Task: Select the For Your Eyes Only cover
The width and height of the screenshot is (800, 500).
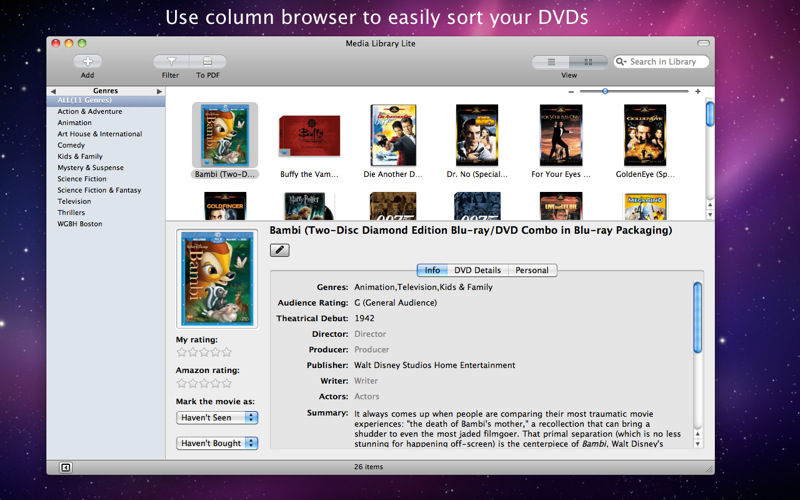Action: [x=561, y=135]
